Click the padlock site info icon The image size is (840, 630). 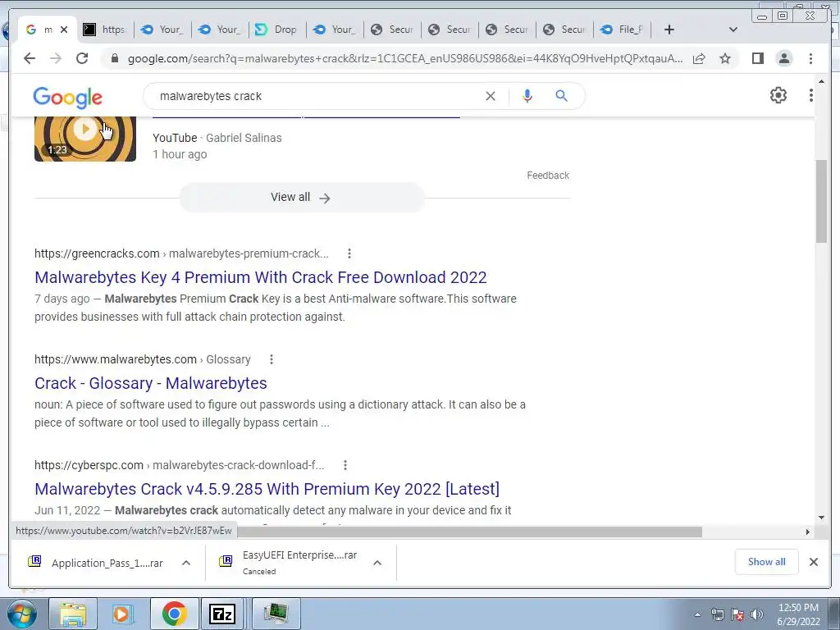tap(114, 58)
